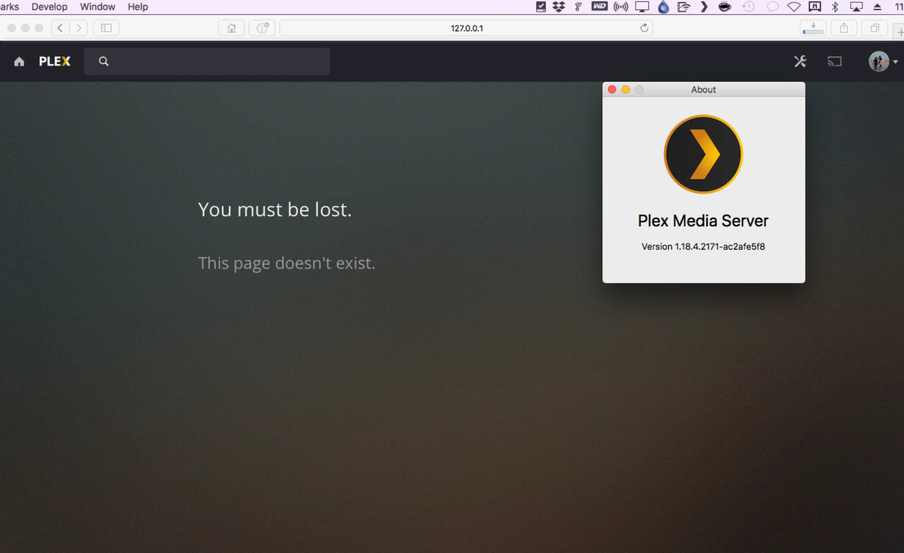Click Safari back button
Screen dimensions: 904x553
(60, 28)
